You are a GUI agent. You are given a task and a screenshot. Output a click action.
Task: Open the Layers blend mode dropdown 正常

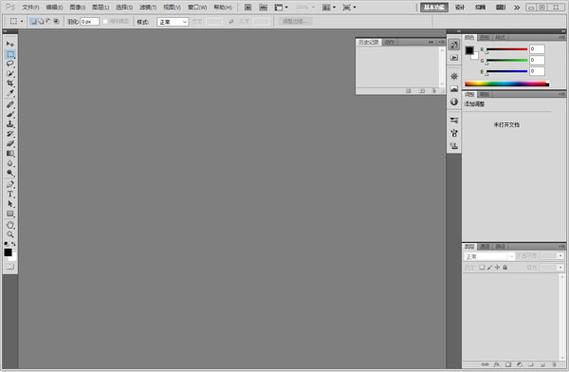[x=489, y=257]
